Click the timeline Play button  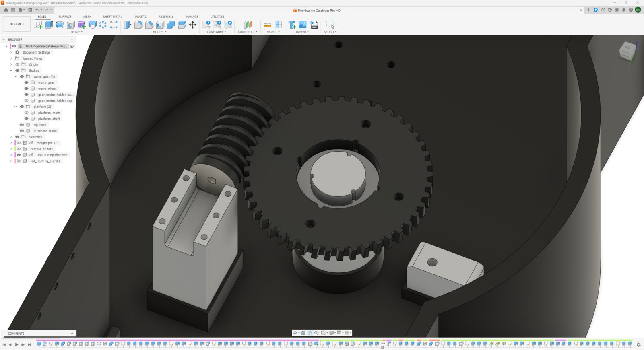pos(17,344)
